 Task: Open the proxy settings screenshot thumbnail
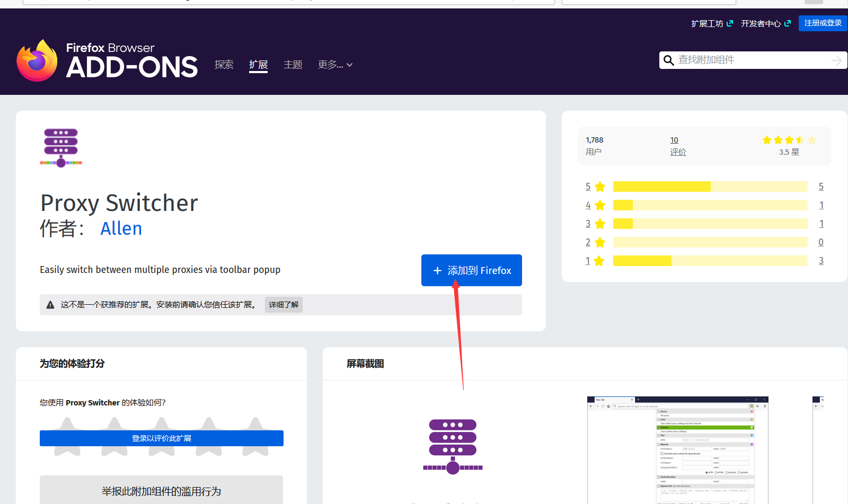tap(678, 450)
